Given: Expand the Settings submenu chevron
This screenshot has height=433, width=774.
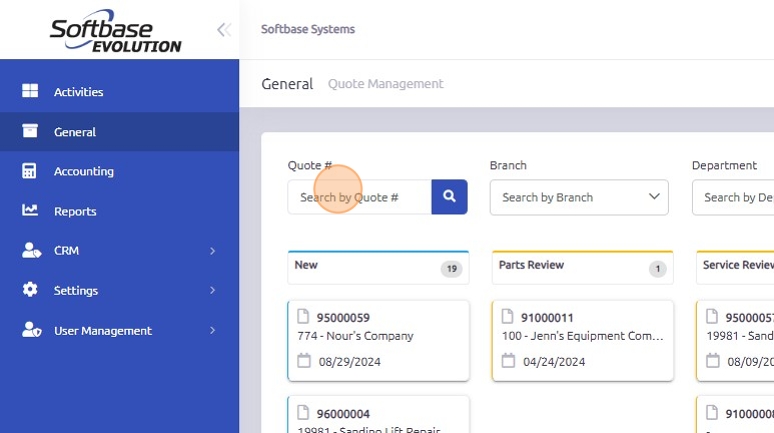Looking at the screenshot, I should 213,290.
